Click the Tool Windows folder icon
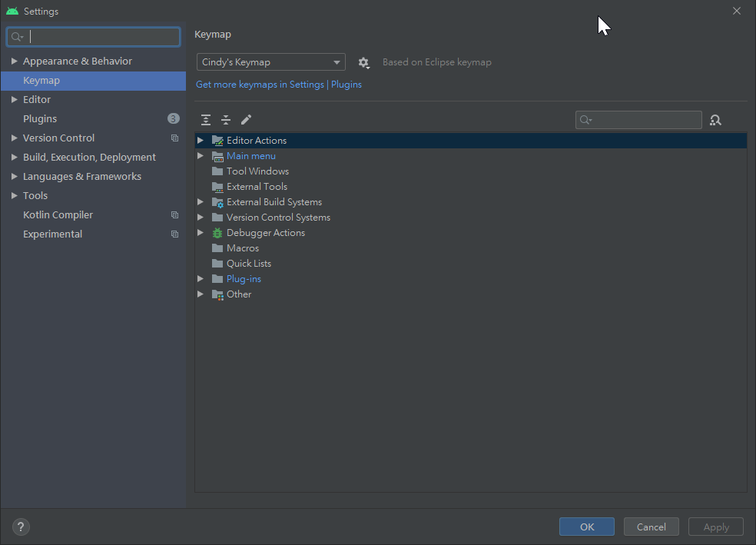 (217, 171)
